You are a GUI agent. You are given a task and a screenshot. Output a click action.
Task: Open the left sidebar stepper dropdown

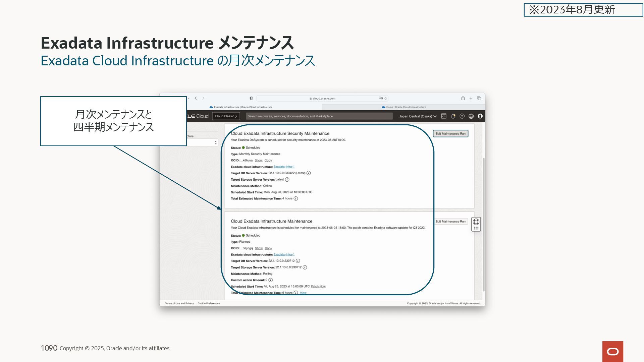[x=215, y=143]
